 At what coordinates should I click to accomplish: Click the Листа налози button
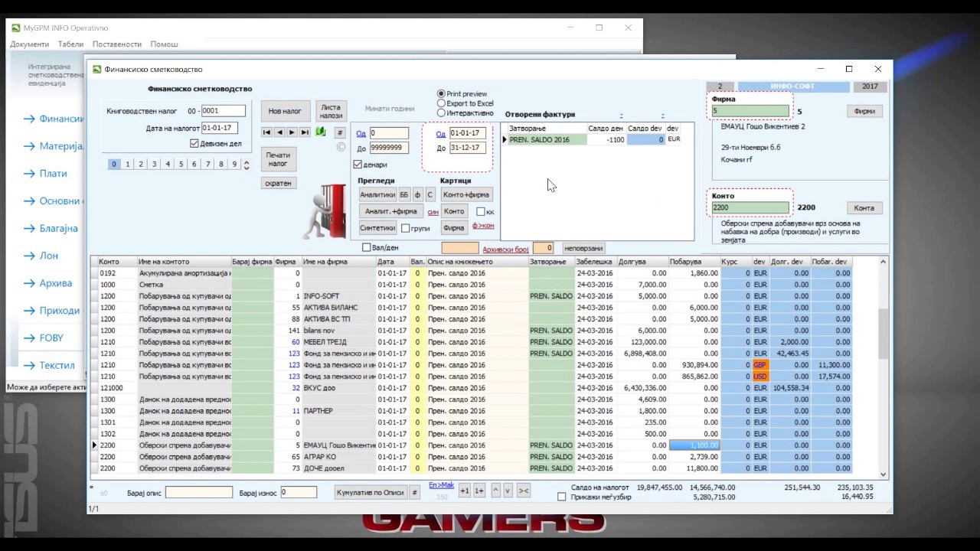pyautogui.click(x=331, y=111)
